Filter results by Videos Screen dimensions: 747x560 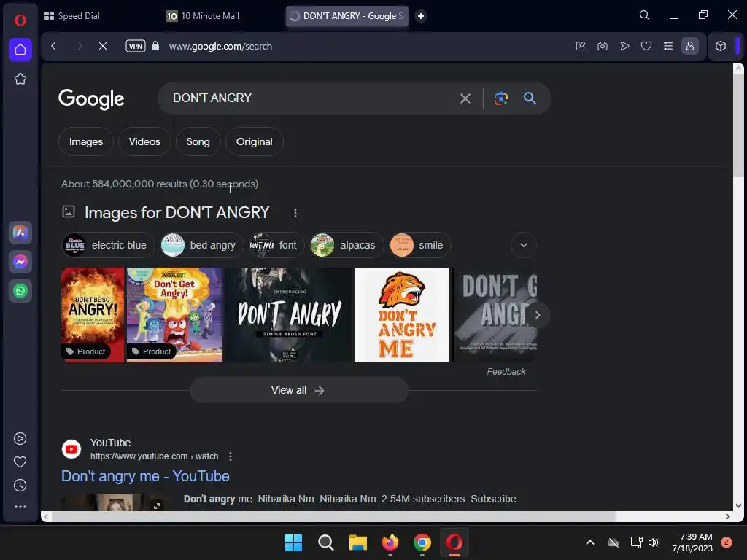tap(144, 141)
